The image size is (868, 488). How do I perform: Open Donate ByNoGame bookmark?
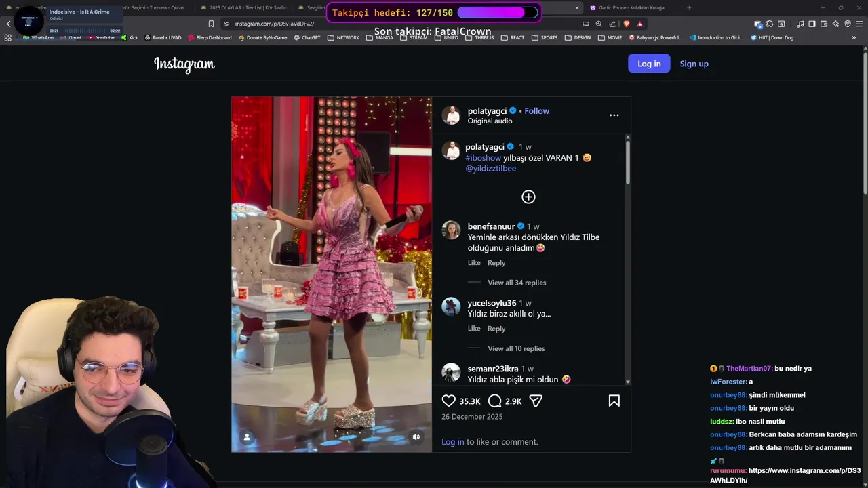(x=262, y=38)
